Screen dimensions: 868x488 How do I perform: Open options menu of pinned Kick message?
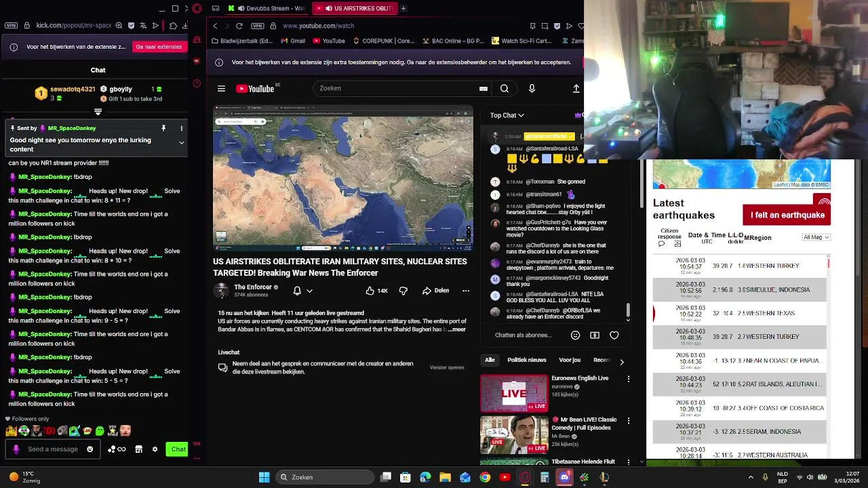click(x=181, y=128)
